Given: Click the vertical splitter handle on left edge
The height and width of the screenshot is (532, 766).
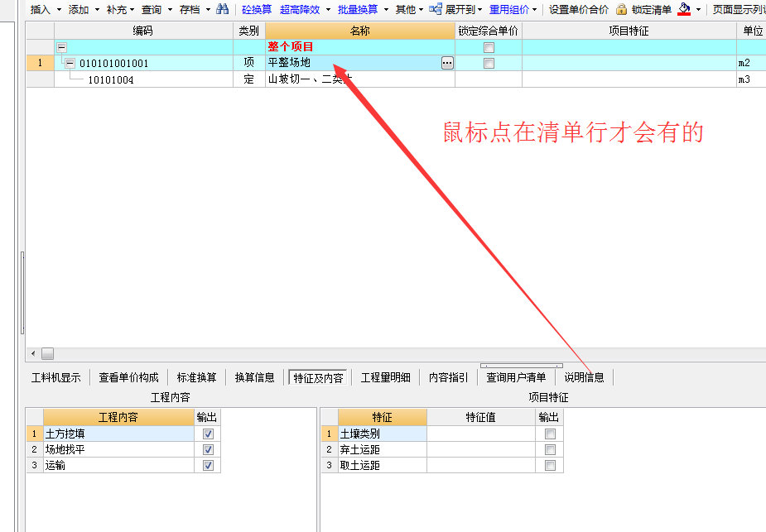Looking at the screenshot, I should point(22,293).
